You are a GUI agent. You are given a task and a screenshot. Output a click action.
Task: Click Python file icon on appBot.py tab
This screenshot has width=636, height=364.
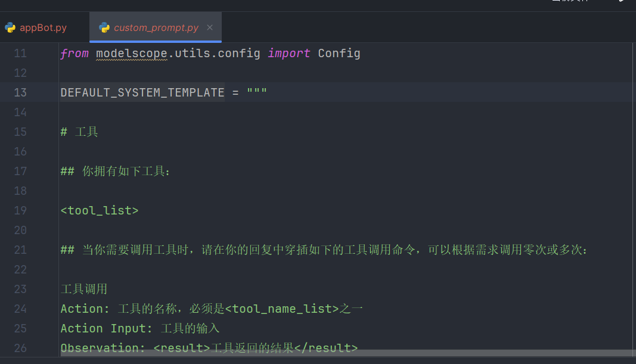[10, 27]
